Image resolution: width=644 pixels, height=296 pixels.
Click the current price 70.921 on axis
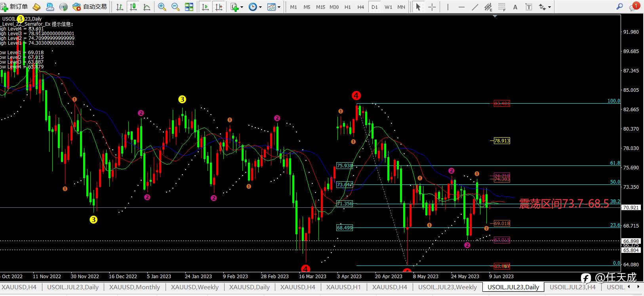pyautogui.click(x=631, y=207)
